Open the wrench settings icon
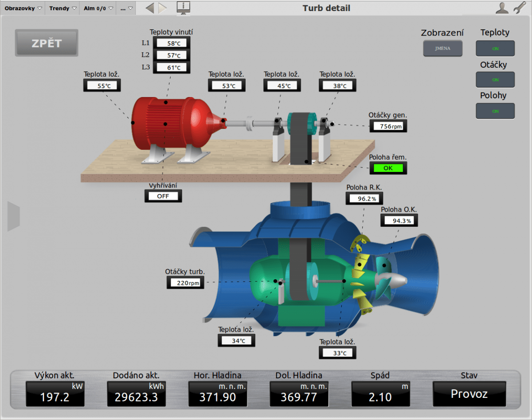 [520, 8]
